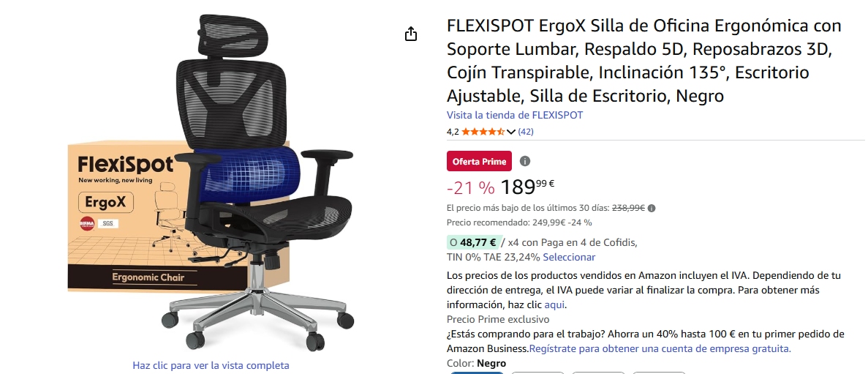Image resolution: width=868 pixels, height=374 pixels.
Task: Open the ErgoX chair product image
Action: [x=211, y=183]
